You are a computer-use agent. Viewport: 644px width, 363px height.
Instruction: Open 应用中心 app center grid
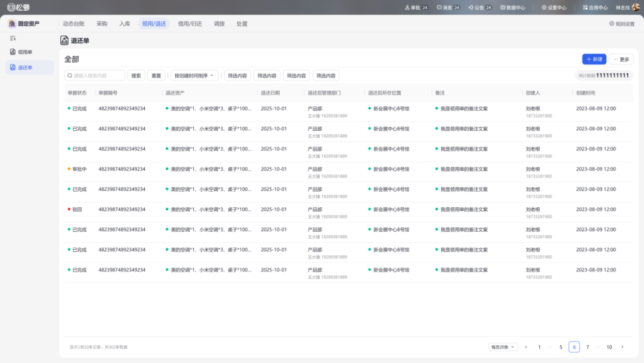(x=595, y=8)
